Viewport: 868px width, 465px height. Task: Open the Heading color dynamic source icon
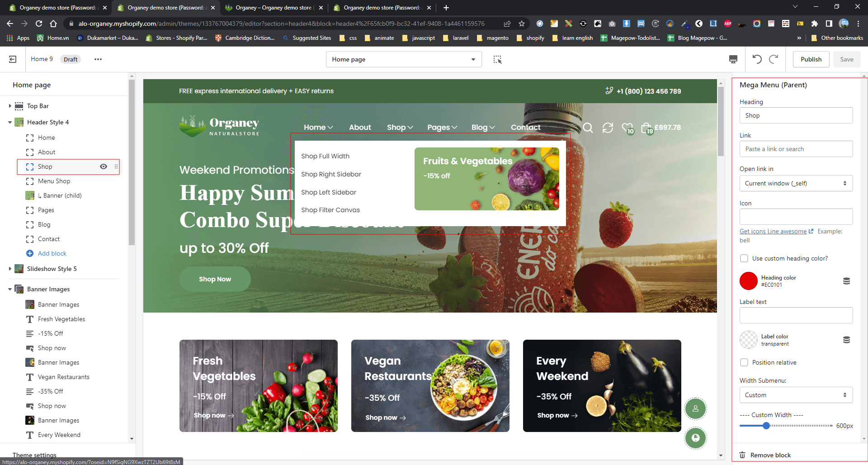click(846, 281)
